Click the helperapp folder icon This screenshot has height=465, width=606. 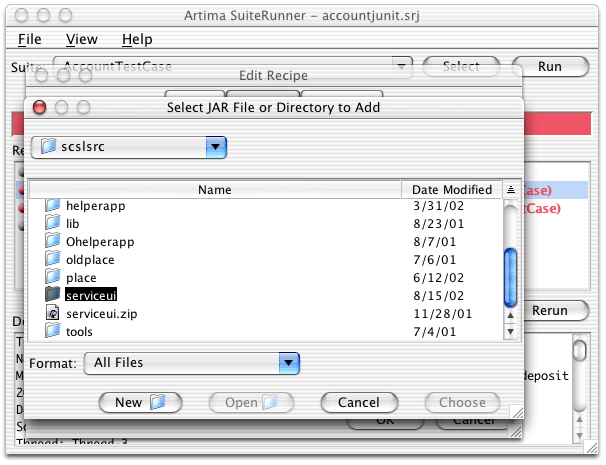click(53, 205)
